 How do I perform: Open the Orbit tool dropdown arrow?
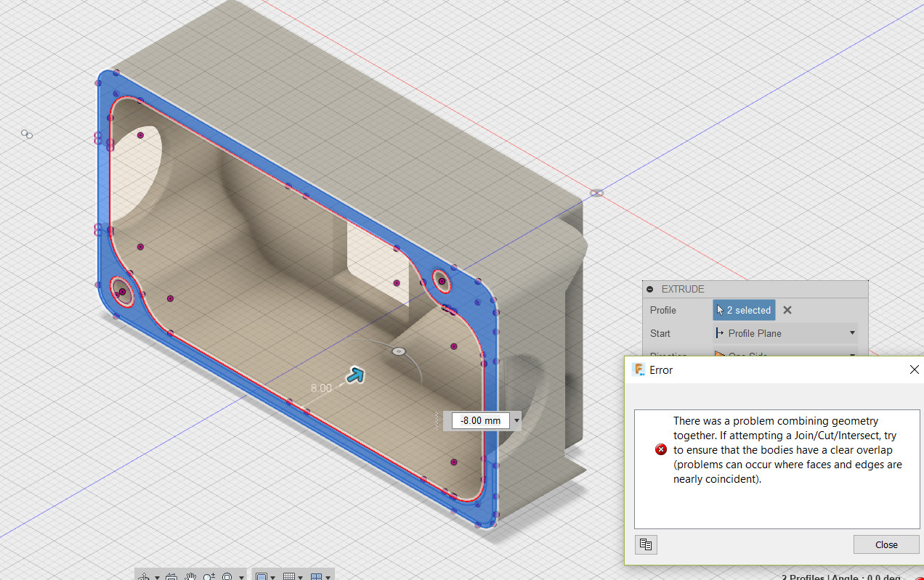[x=157, y=576]
